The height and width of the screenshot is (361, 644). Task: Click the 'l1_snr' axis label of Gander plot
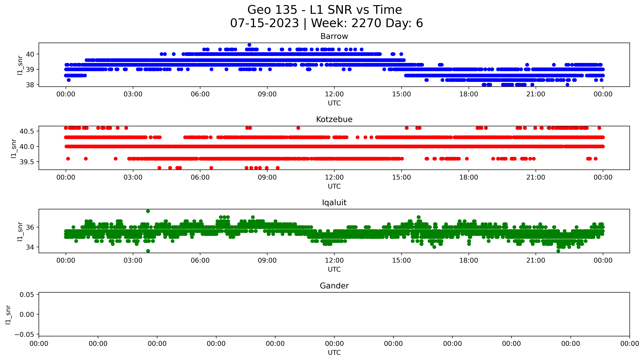click(x=8, y=315)
